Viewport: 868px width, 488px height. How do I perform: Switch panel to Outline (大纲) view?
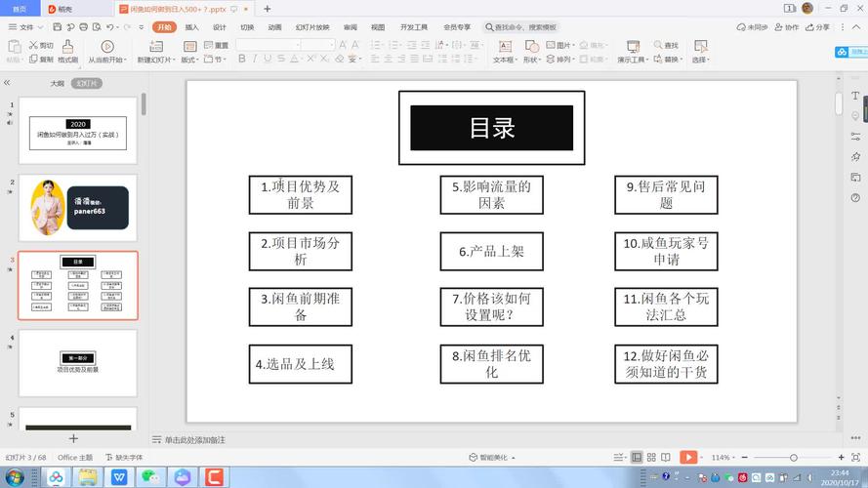pos(57,84)
